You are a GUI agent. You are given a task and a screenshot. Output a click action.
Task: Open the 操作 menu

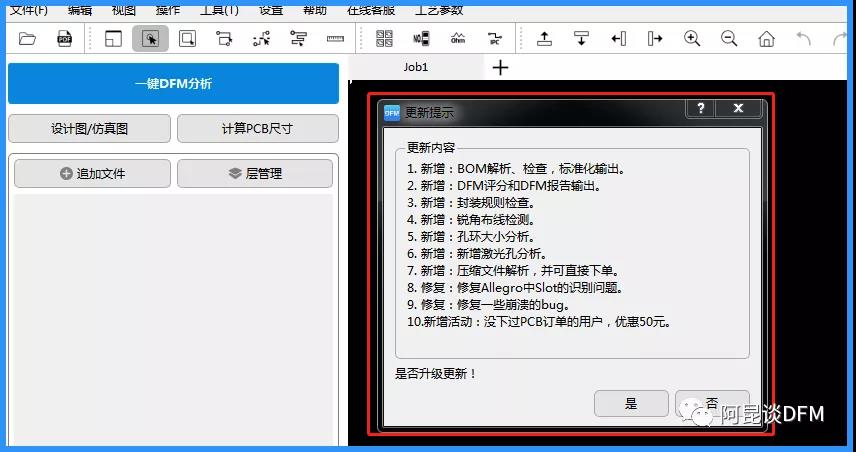coord(168,10)
